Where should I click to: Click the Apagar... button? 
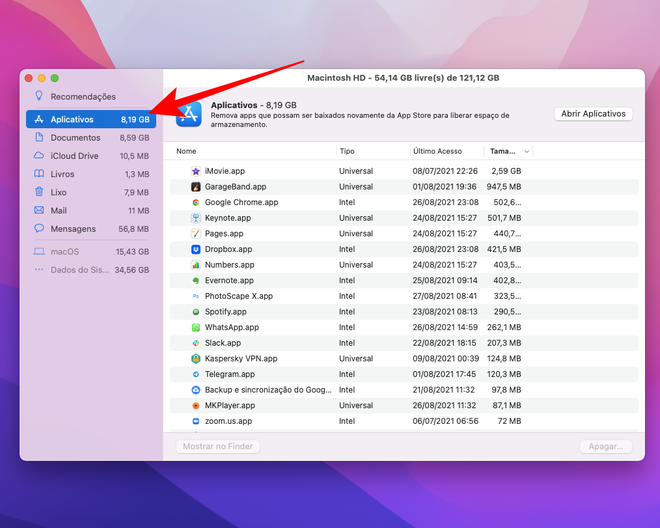606,446
